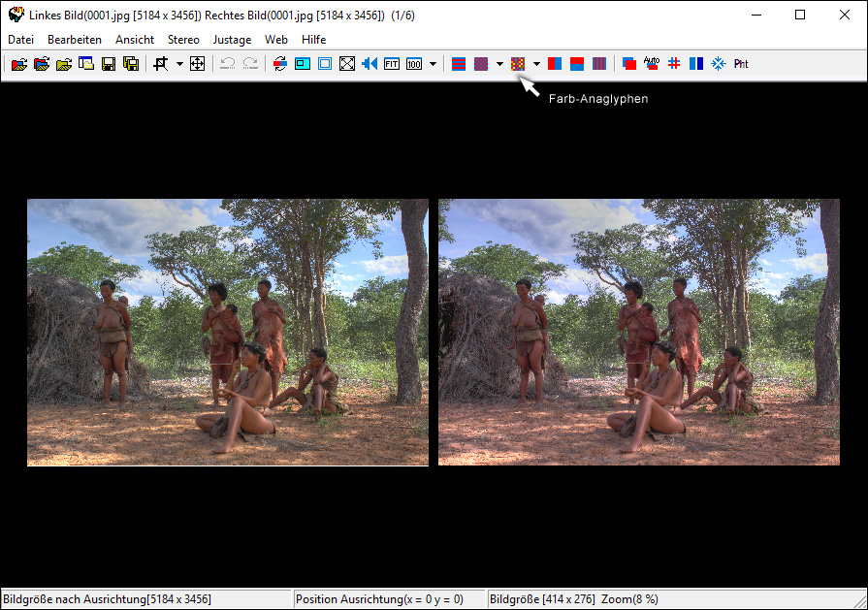Image resolution: width=868 pixels, height=610 pixels.
Task: Choose the side-by-side red-left blue-right icon
Action: point(555,64)
